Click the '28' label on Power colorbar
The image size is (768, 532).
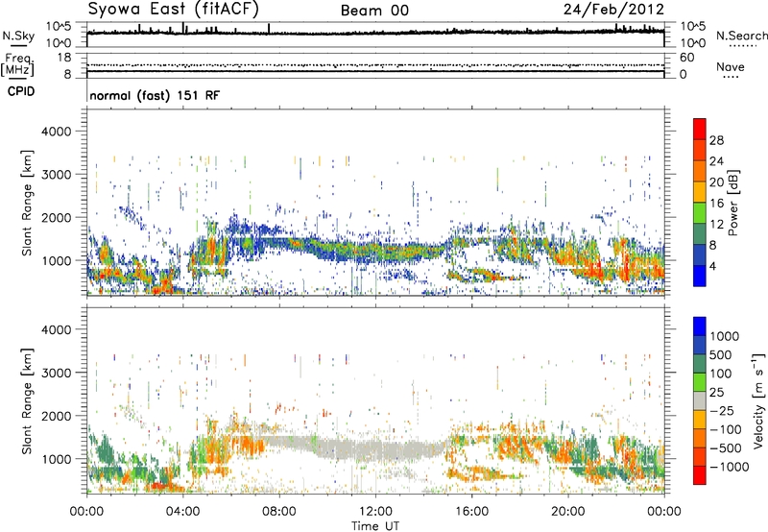click(x=716, y=140)
